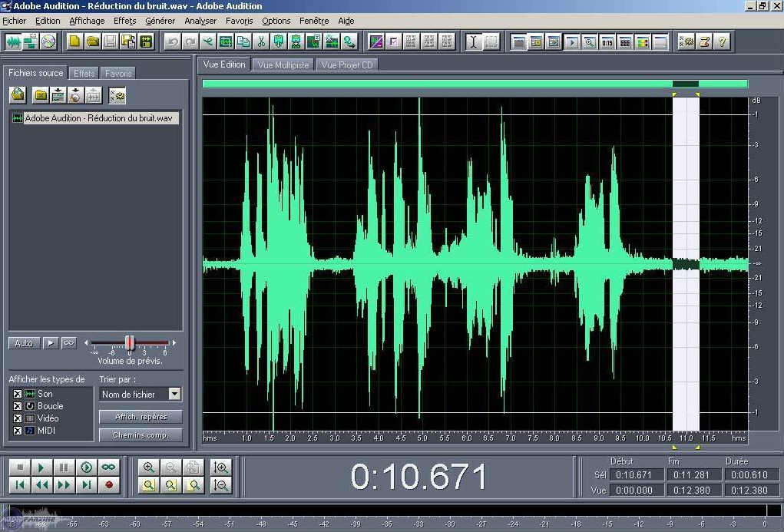Switch to Edit view with the waveform icon
Screen dimensions: 784x532
click(14, 41)
